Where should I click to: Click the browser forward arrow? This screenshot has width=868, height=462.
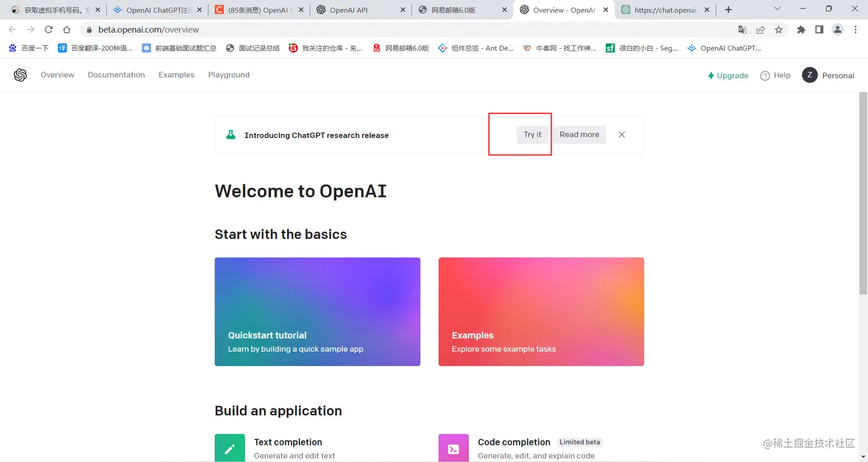pos(30,29)
